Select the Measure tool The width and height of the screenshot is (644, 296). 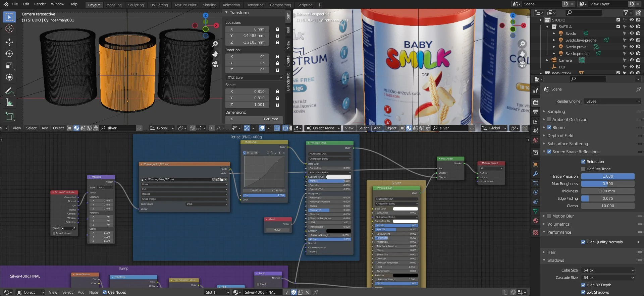pos(9,103)
